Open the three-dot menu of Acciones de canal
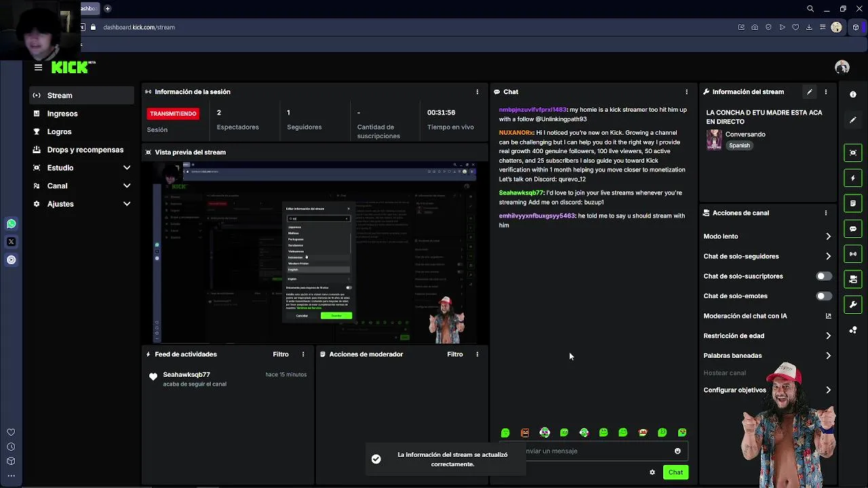Viewport: 868px width, 488px height. (825, 213)
